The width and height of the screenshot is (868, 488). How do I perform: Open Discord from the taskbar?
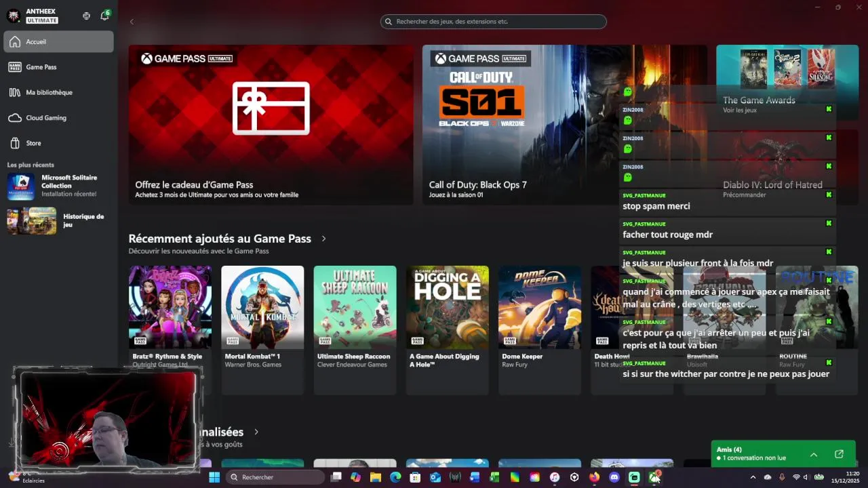614,477
